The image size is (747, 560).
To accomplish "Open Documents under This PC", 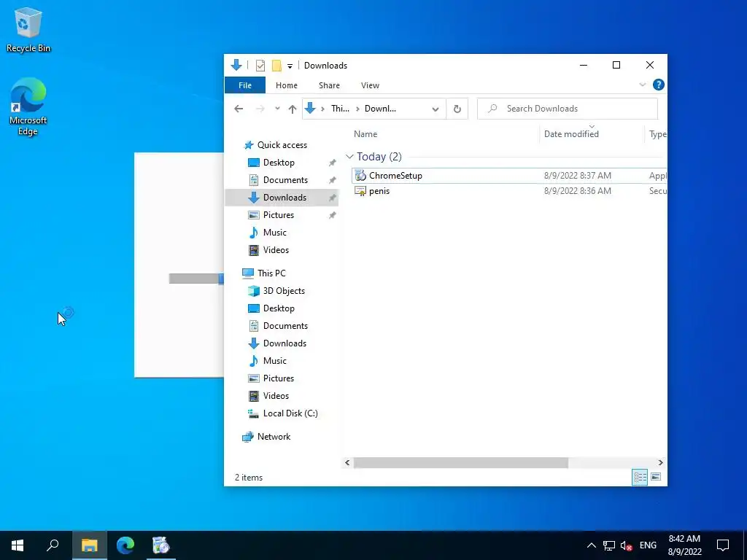I will 285,326.
